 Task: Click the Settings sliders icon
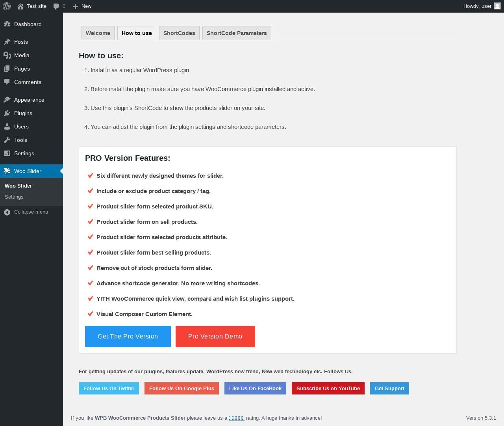click(x=7, y=153)
